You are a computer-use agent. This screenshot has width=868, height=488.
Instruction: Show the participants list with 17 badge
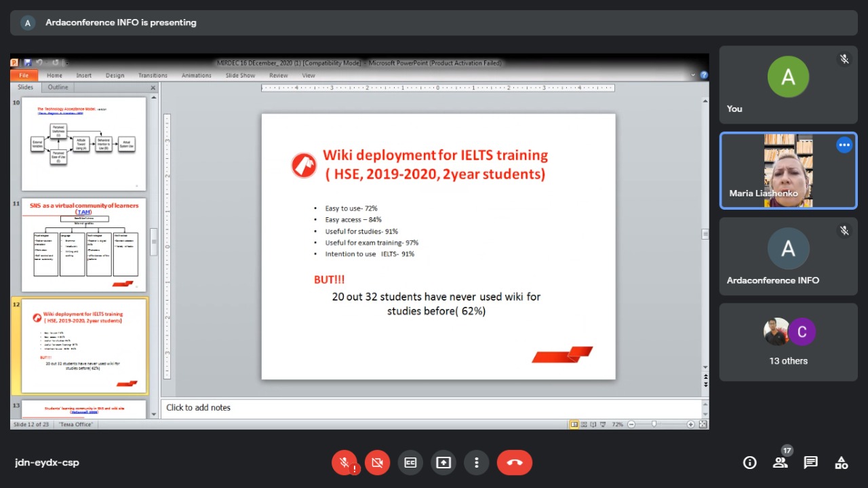click(x=781, y=462)
